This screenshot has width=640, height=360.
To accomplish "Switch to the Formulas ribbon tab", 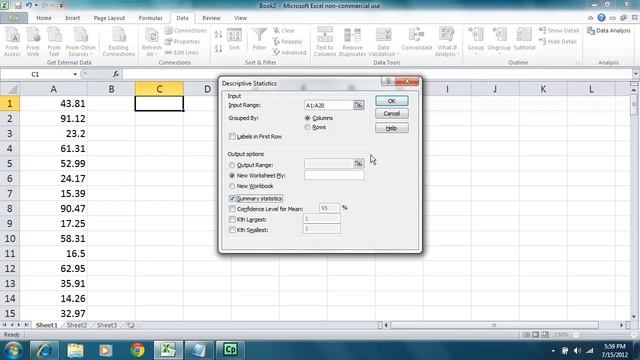I will 150,18.
